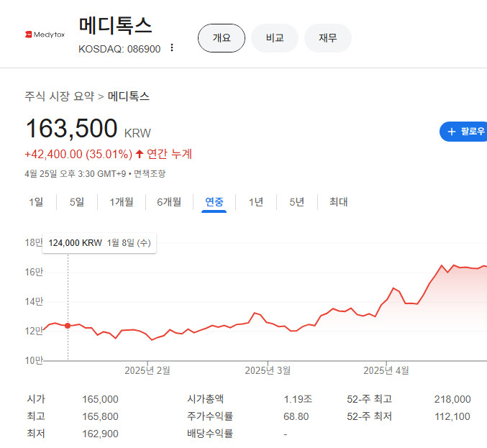Switch to the 비교 compare tab

pyautogui.click(x=275, y=38)
